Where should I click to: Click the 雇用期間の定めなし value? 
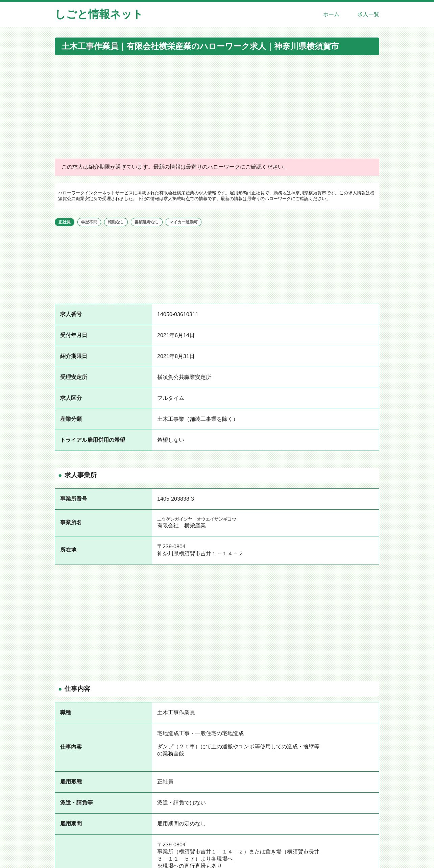point(182,824)
